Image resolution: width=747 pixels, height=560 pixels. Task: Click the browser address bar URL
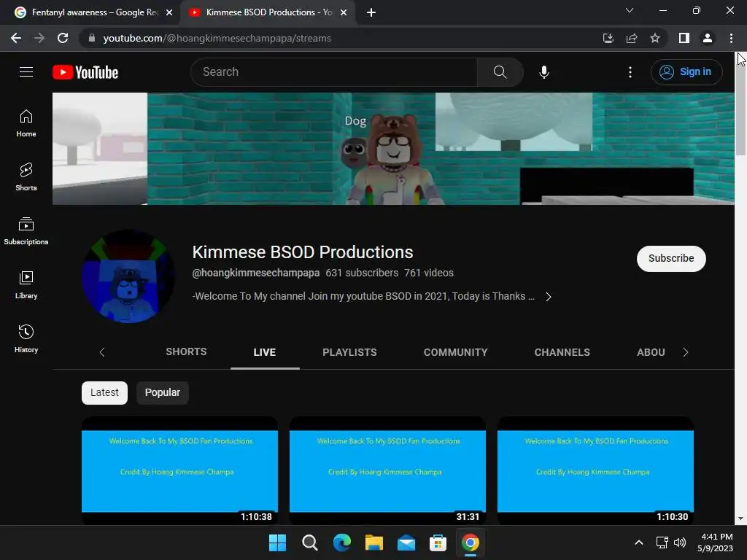point(217,38)
